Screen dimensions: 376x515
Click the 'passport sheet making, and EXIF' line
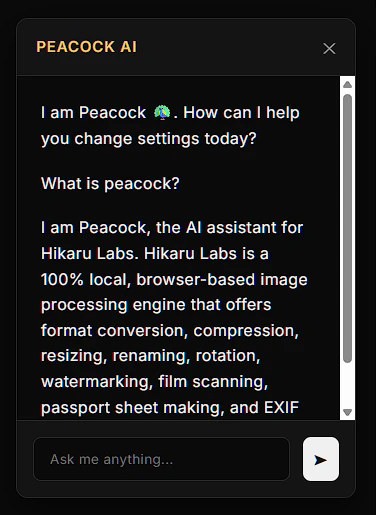click(x=170, y=407)
